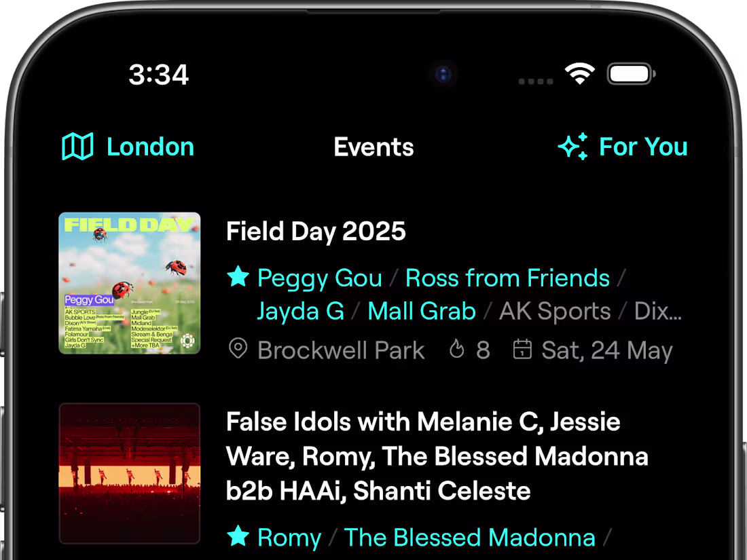Tap Dix… to expand the full lineup
This screenshot has width=747, height=560.
(x=657, y=310)
